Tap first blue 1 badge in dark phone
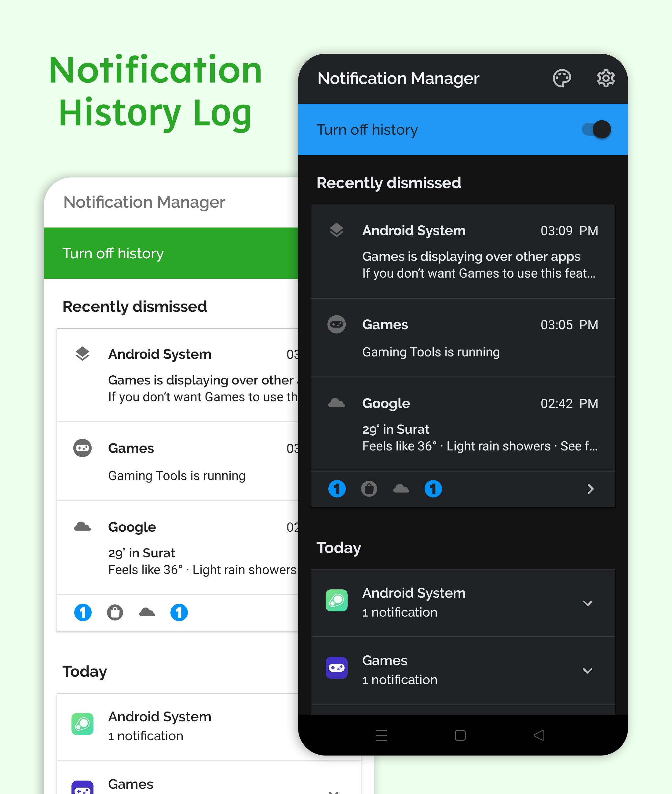 [x=337, y=489]
